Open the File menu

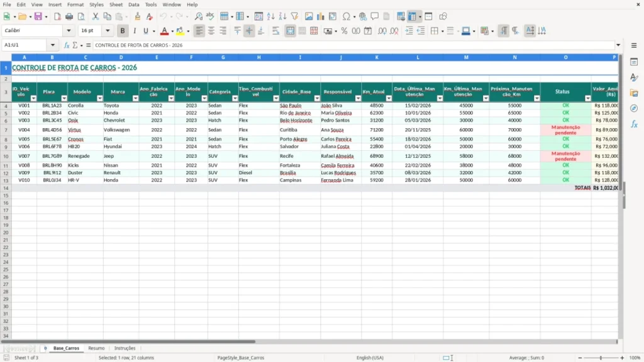[x=7, y=4]
